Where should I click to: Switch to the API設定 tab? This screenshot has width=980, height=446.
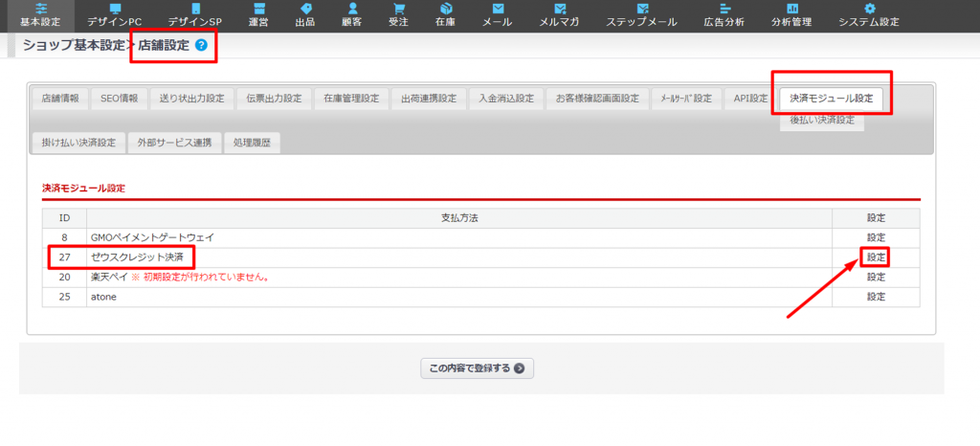coord(750,99)
